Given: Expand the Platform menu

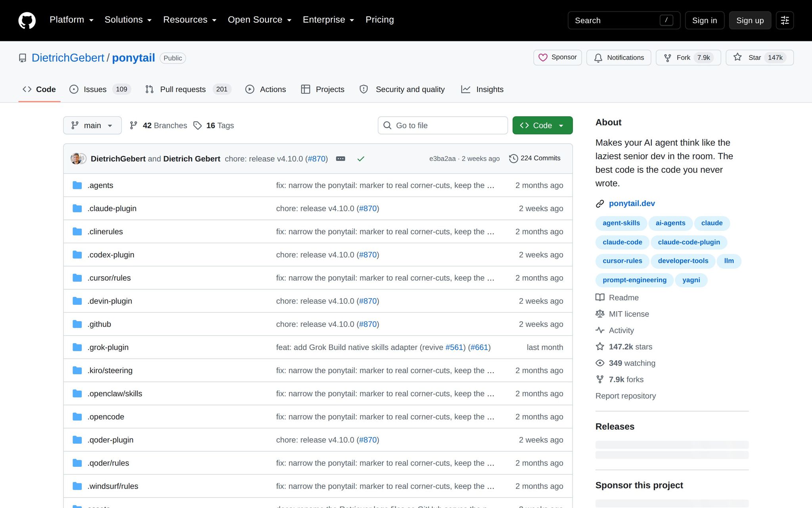Looking at the screenshot, I should pyautogui.click(x=71, y=20).
